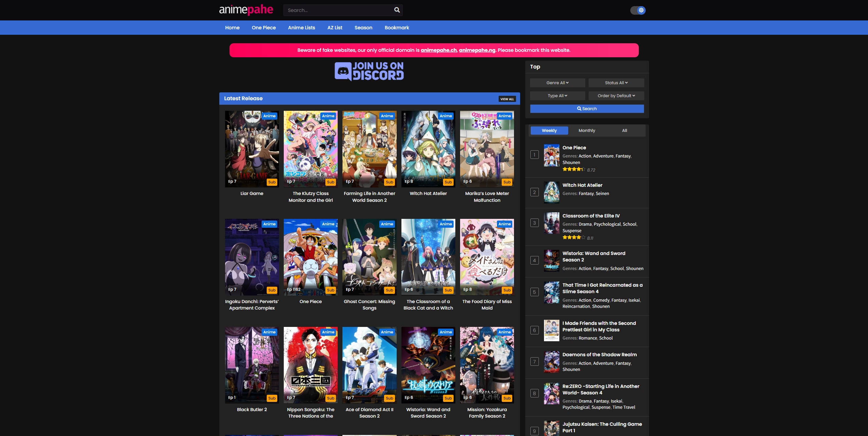The width and height of the screenshot is (868, 436).
Task: Open the Home menu item
Action: click(232, 28)
